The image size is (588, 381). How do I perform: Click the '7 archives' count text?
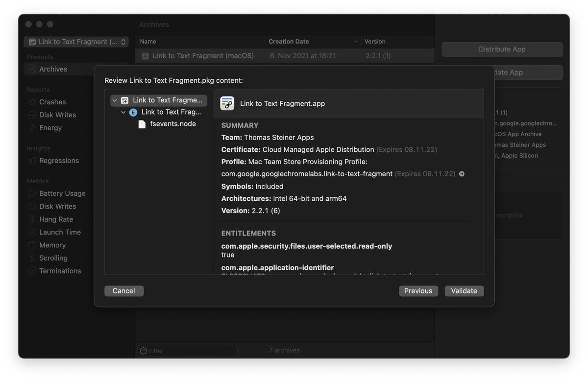[284, 350]
